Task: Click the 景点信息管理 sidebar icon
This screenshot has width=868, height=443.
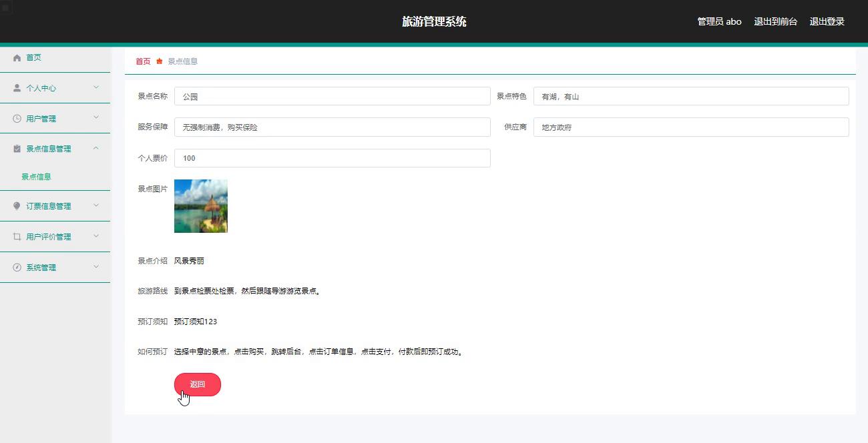Action: click(17, 148)
